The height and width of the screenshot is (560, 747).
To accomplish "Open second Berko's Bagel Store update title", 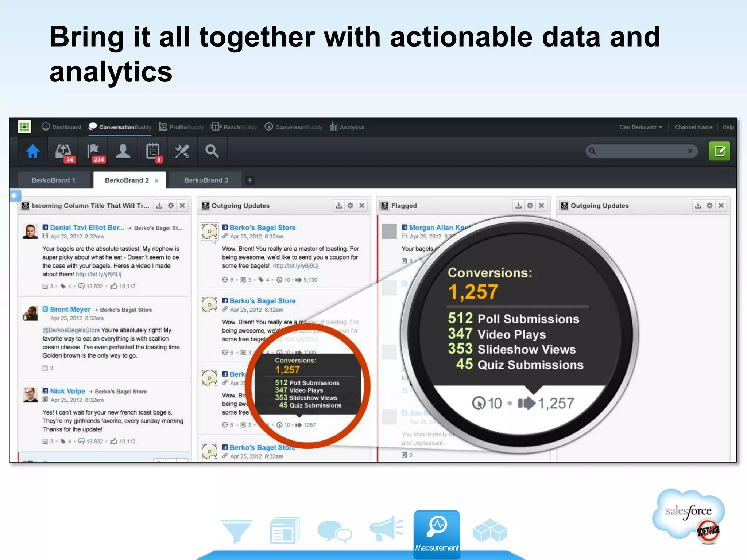I will [x=263, y=301].
